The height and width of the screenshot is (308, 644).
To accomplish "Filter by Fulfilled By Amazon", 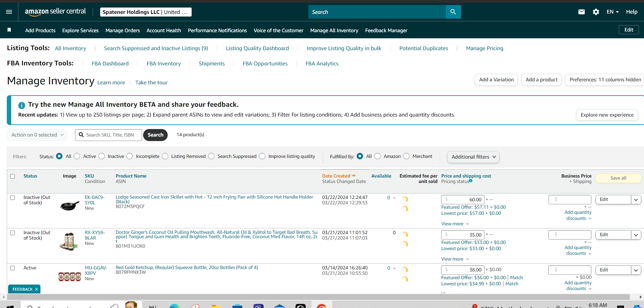I will point(378,156).
